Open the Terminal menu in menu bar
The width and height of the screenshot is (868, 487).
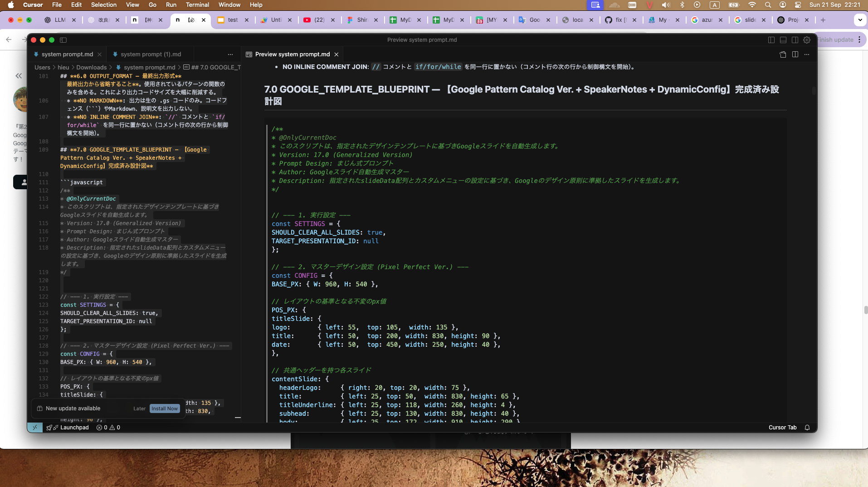coord(197,5)
